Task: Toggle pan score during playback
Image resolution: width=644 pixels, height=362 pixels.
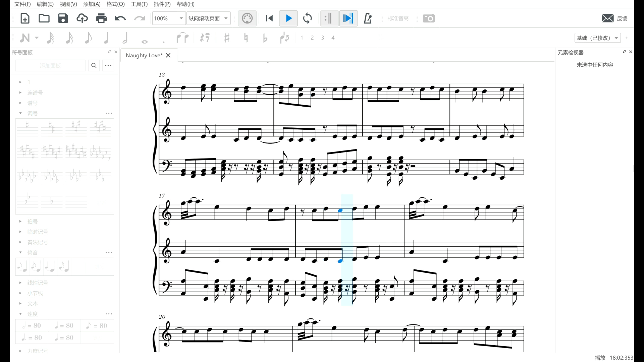Action: point(348,18)
